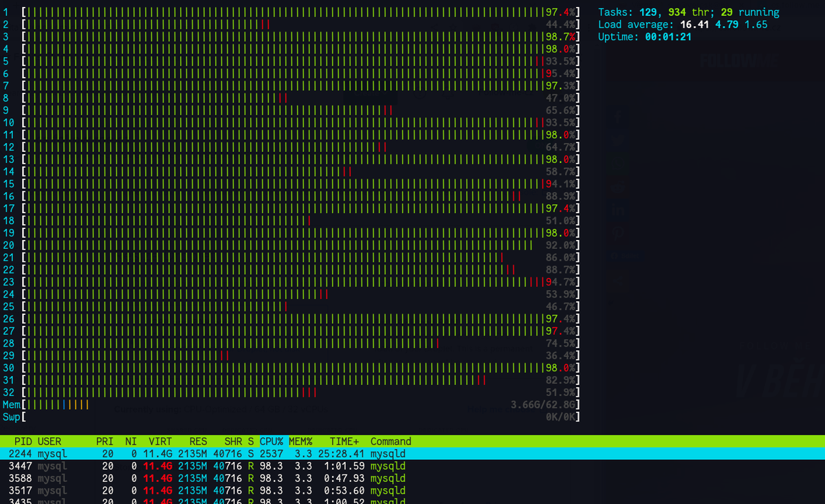Click the CPU 8 meter showing 47.0%
This screenshot has height=504, width=825.
point(291,98)
